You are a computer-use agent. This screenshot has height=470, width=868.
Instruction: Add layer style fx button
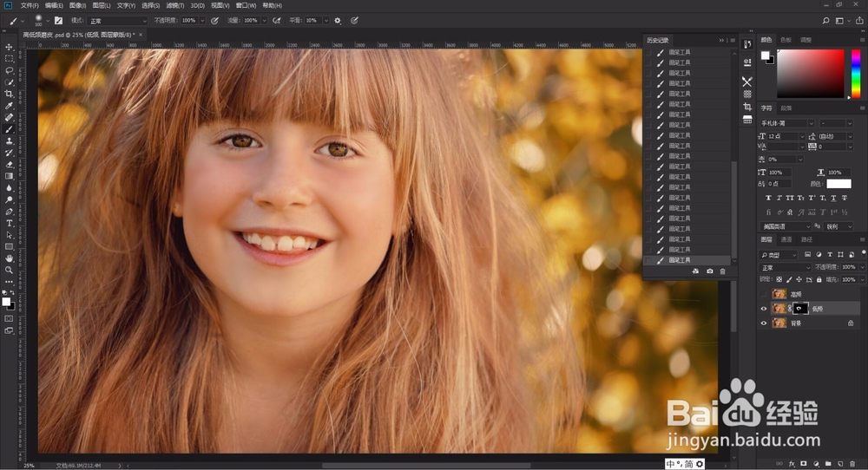point(792,463)
